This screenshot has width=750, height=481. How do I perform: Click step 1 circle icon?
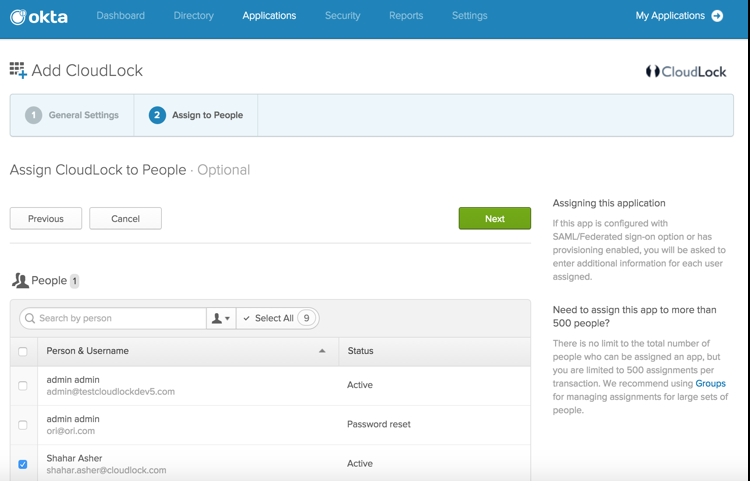pyautogui.click(x=33, y=115)
